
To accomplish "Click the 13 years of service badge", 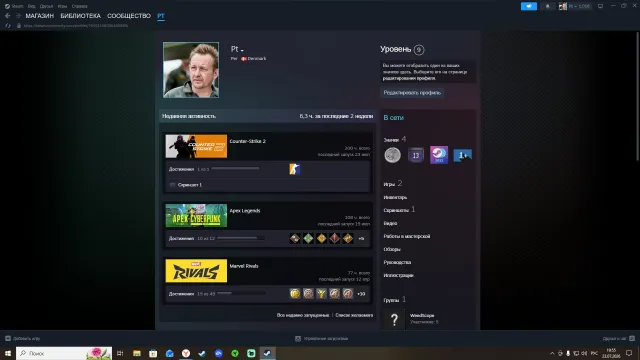I will tap(416, 155).
